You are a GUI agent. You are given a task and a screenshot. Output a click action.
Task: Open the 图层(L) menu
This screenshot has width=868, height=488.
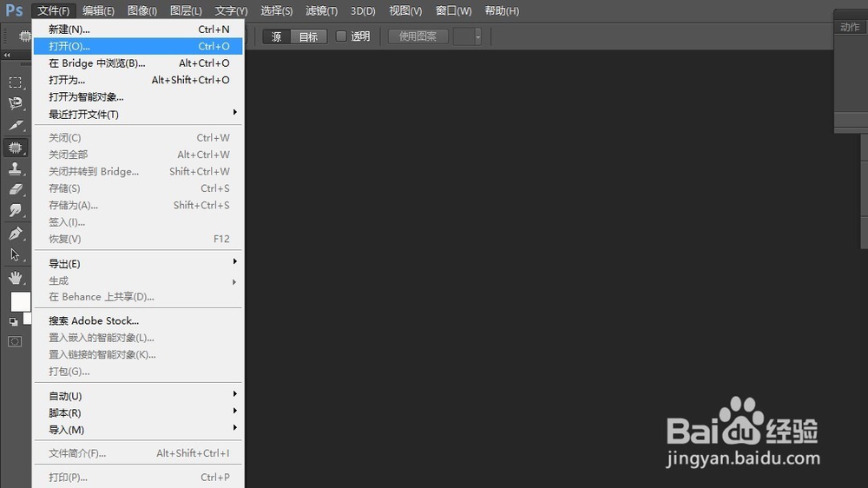(x=186, y=10)
